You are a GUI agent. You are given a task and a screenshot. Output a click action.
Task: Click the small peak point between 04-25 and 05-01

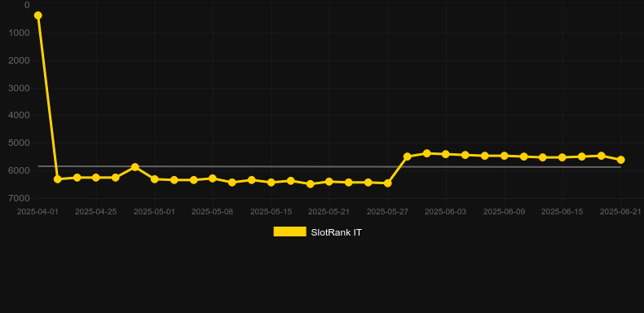[x=135, y=167]
